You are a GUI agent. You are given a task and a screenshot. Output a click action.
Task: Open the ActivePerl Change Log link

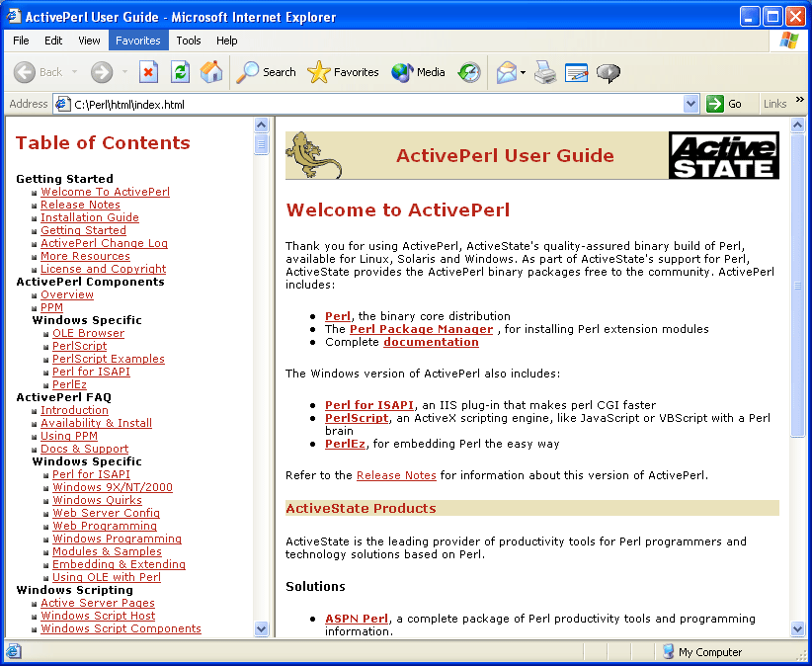click(x=104, y=243)
